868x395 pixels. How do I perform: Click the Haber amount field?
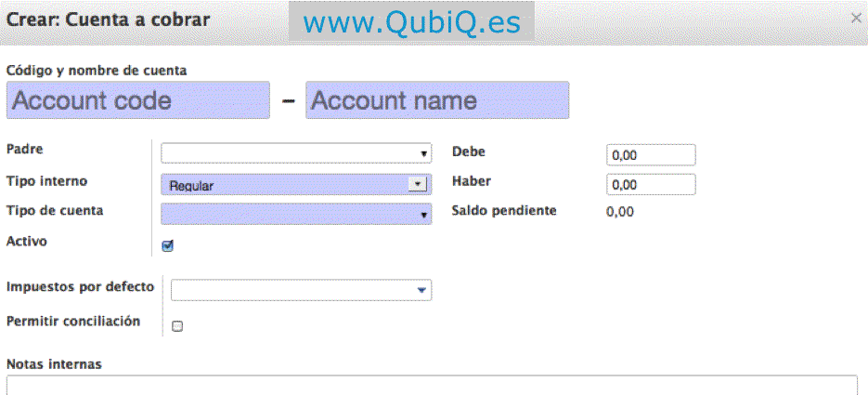coord(650,184)
